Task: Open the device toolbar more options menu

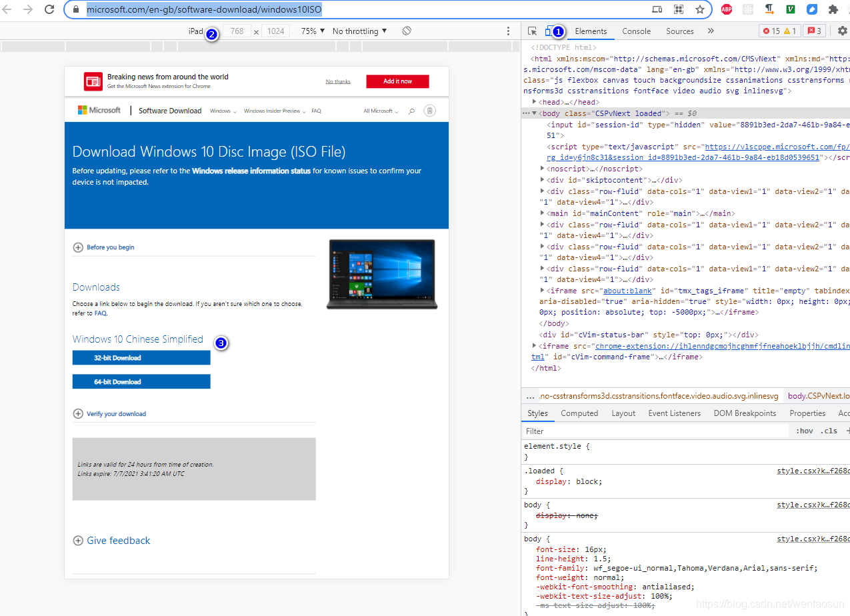Action: coord(508,31)
